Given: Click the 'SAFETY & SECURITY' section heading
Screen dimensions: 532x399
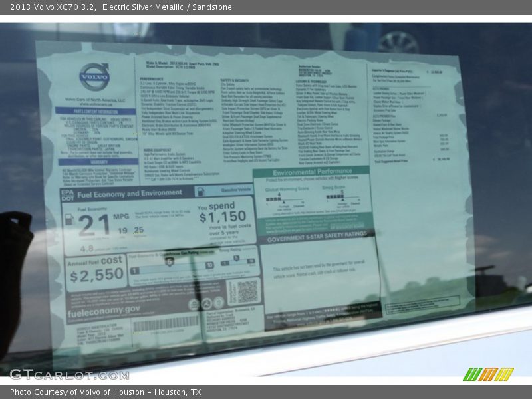Looking at the screenshot, I should coord(235,80).
